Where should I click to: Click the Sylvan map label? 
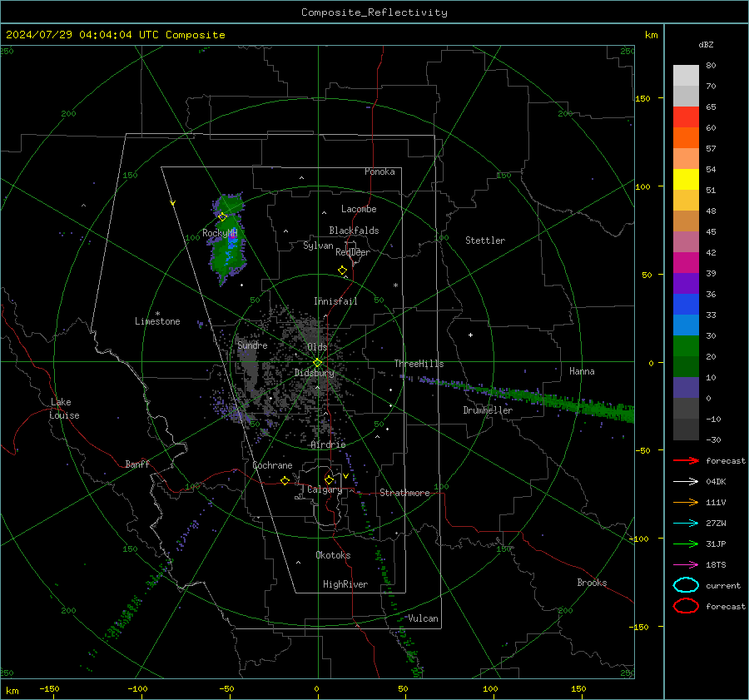(x=318, y=246)
